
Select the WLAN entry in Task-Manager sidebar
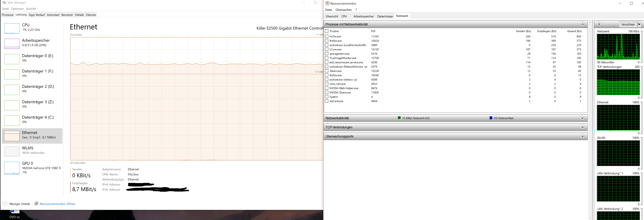tap(32, 151)
